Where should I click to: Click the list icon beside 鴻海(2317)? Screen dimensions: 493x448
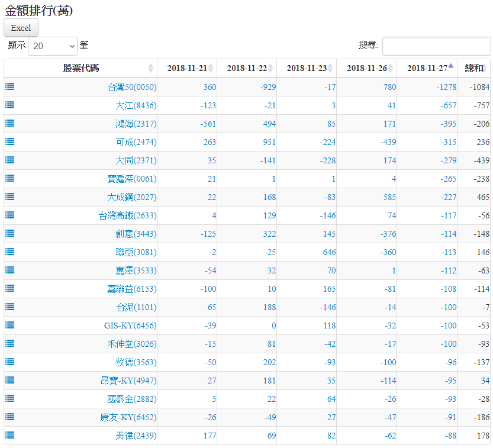point(10,123)
